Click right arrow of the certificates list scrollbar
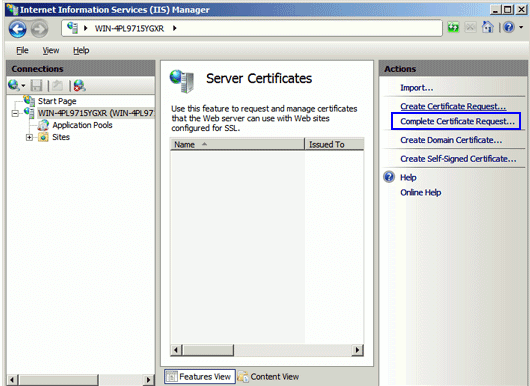Screen dimensions: 530x386 358,350
